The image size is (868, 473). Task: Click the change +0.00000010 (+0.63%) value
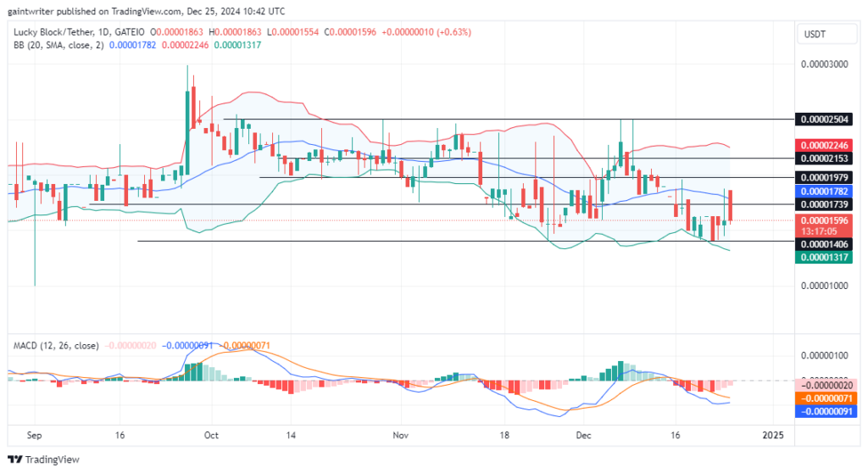[x=426, y=32]
